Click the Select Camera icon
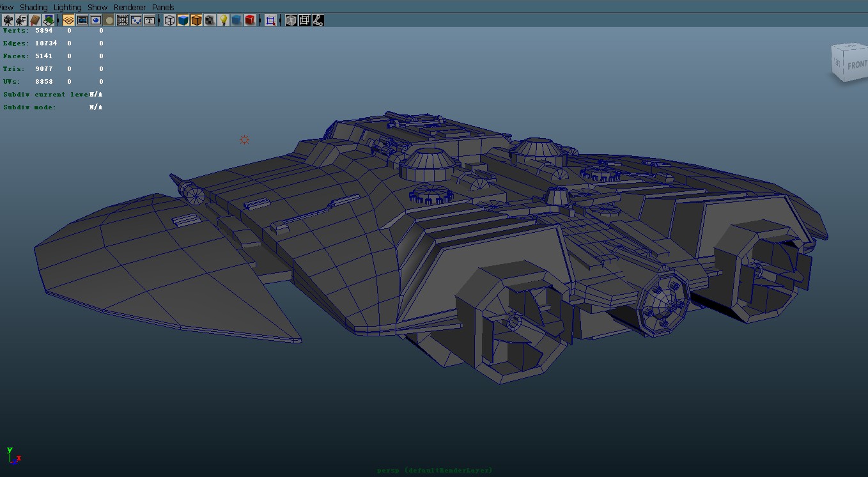The height and width of the screenshot is (477, 868). point(8,20)
